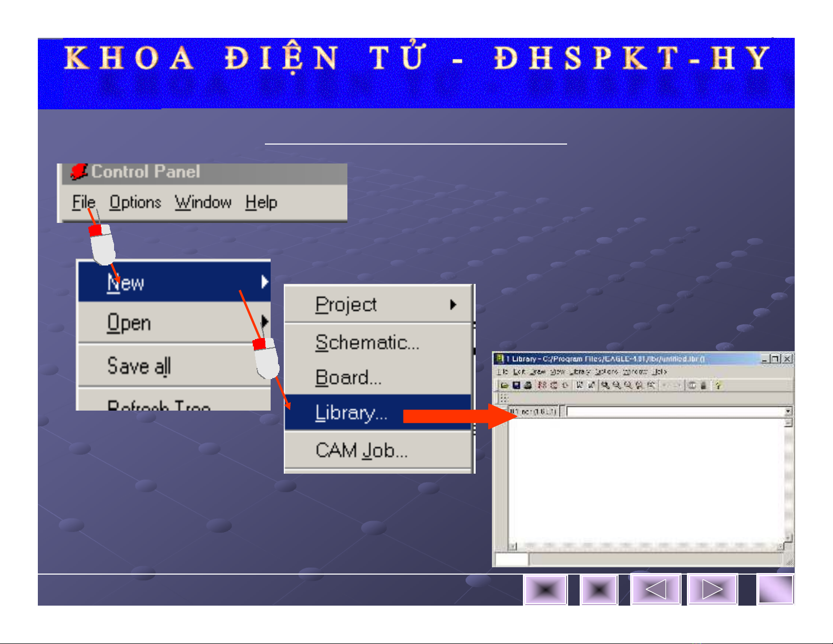Viewport: 833px width, 644px height.
Task: Expand the Project submenu arrow
Action: point(453,304)
